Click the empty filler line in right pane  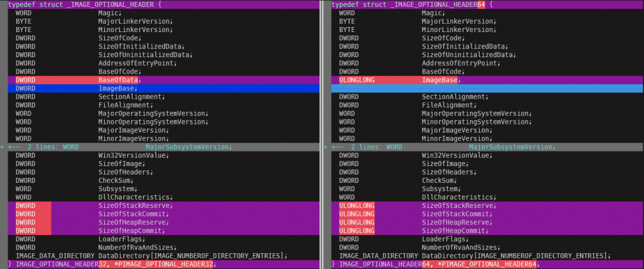487,88
